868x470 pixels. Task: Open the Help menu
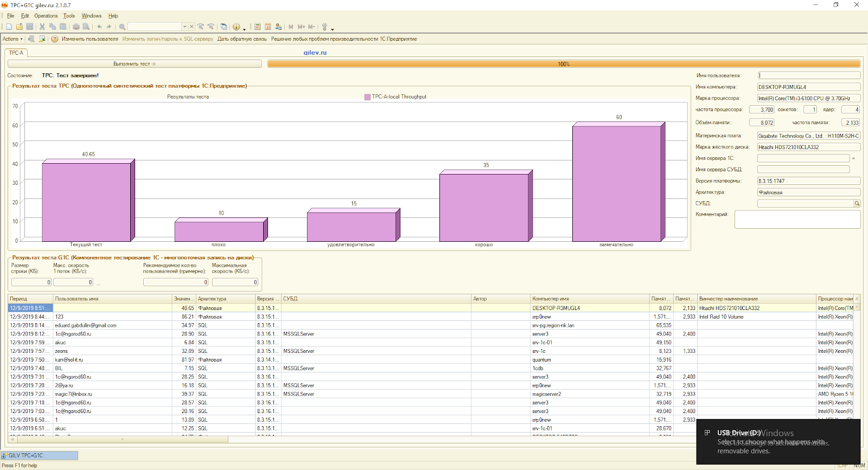point(113,16)
